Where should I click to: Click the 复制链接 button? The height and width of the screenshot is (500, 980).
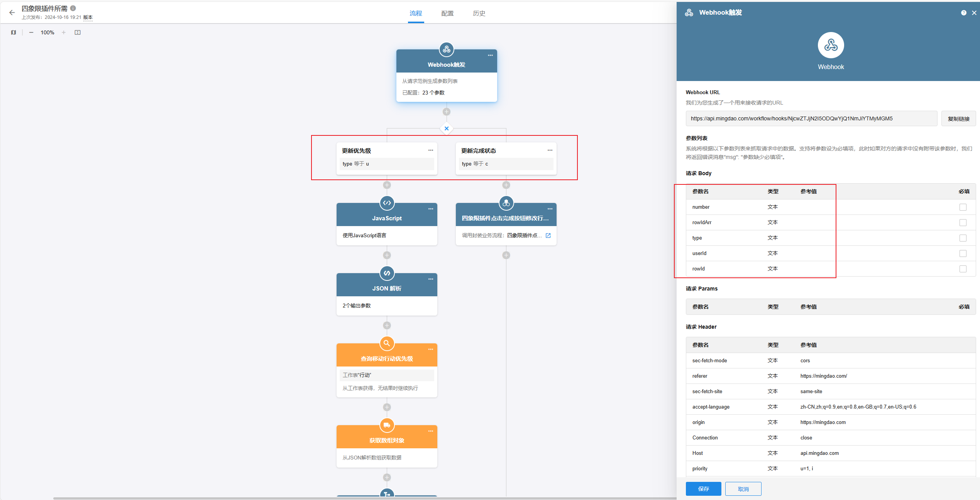958,119
